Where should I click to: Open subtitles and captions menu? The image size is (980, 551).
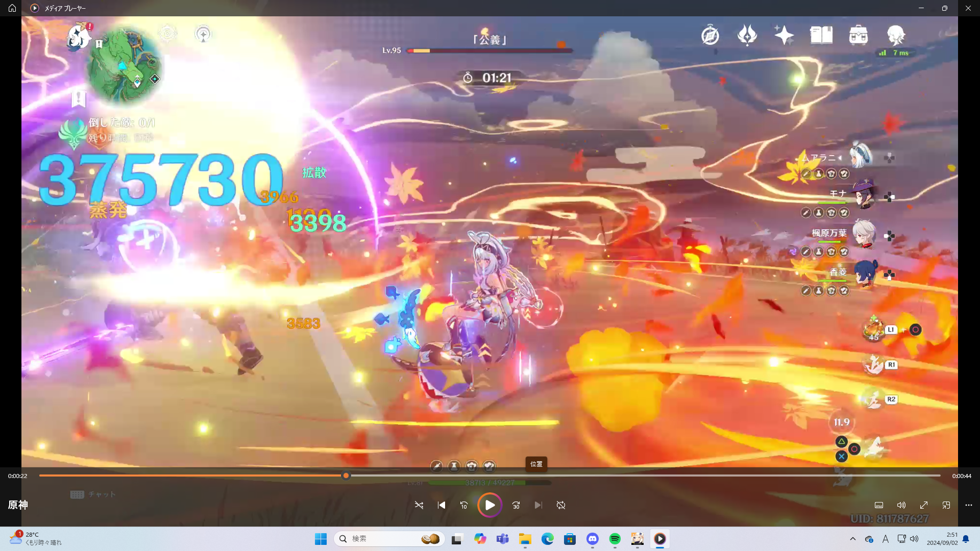pyautogui.click(x=879, y=505)
